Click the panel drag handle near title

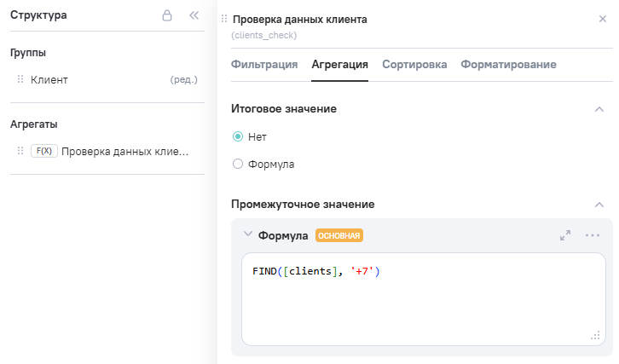tap(224, 19)
